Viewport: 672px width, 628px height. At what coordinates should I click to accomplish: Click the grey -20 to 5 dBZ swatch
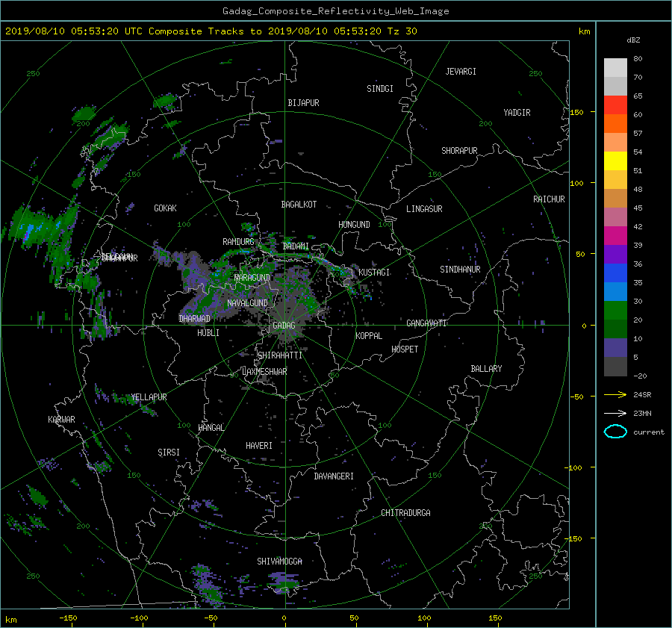[x=615, y=366]
